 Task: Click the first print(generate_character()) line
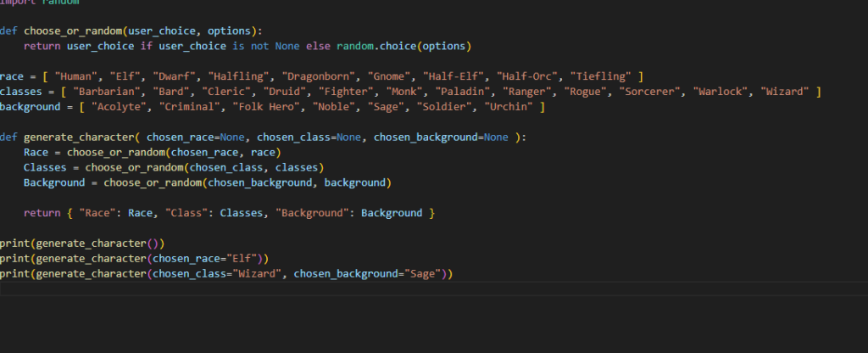(x=81, y=244)
